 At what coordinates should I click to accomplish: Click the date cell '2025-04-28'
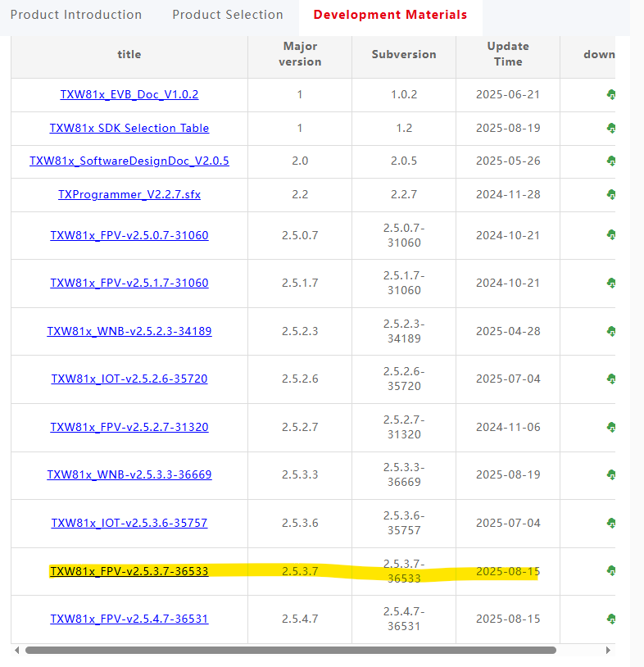tap(508, 331)
